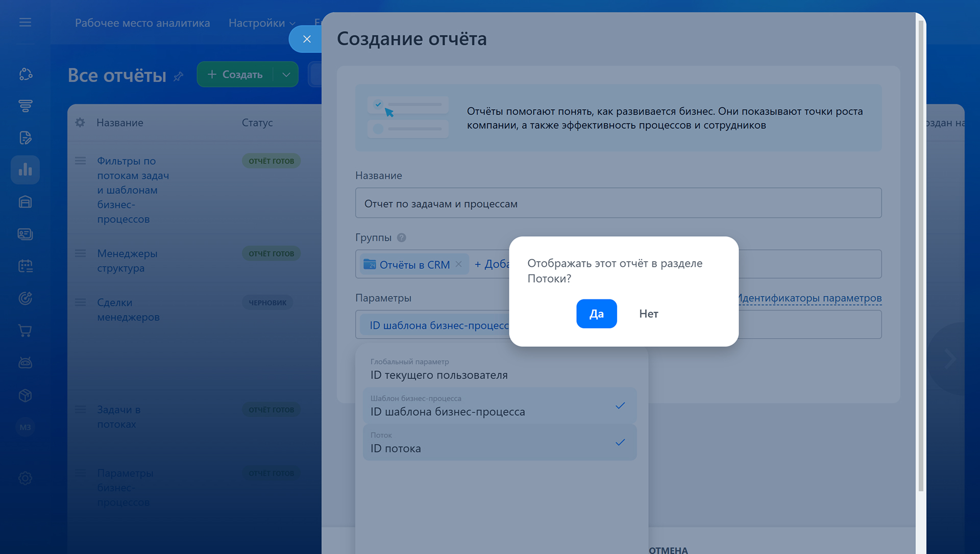Open the Настройки dropdown menu
This screenshot has height=554, width=980.
click(x=262, y=23)
